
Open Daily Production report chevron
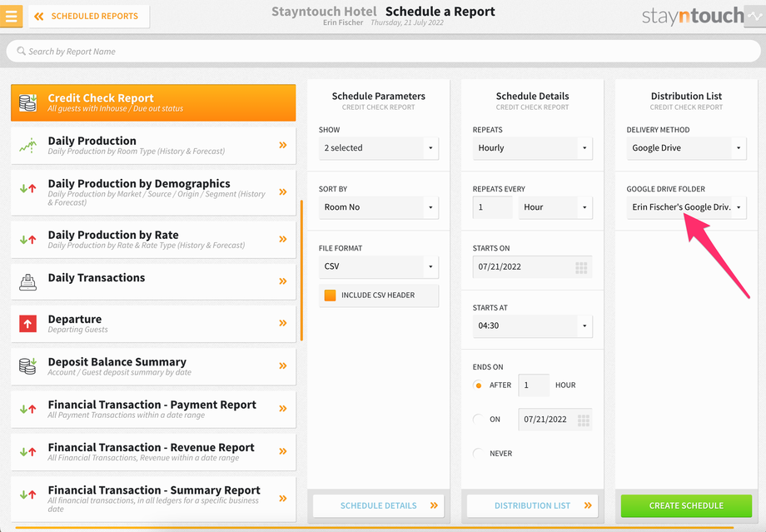[x=283, y=145]
